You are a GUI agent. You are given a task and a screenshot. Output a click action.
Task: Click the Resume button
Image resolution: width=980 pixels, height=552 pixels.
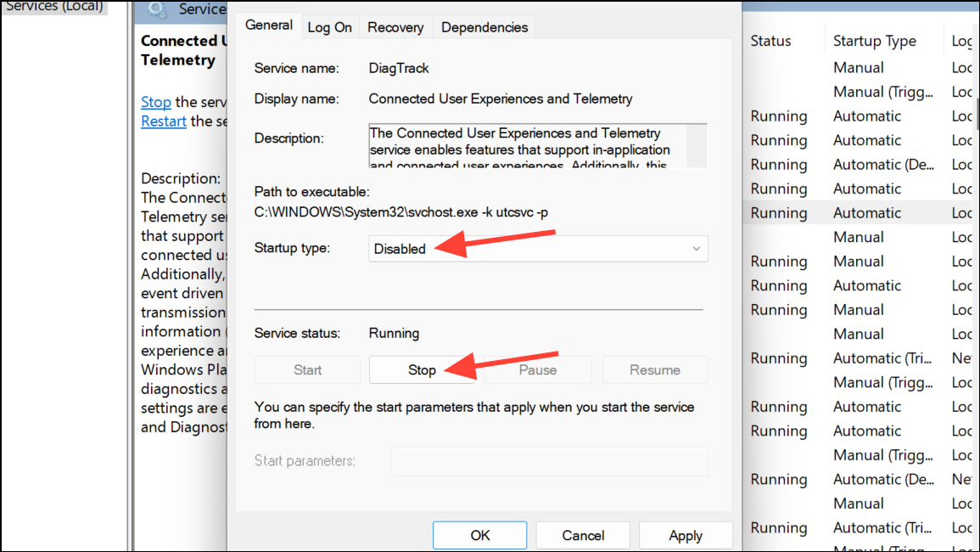(654, 369)
